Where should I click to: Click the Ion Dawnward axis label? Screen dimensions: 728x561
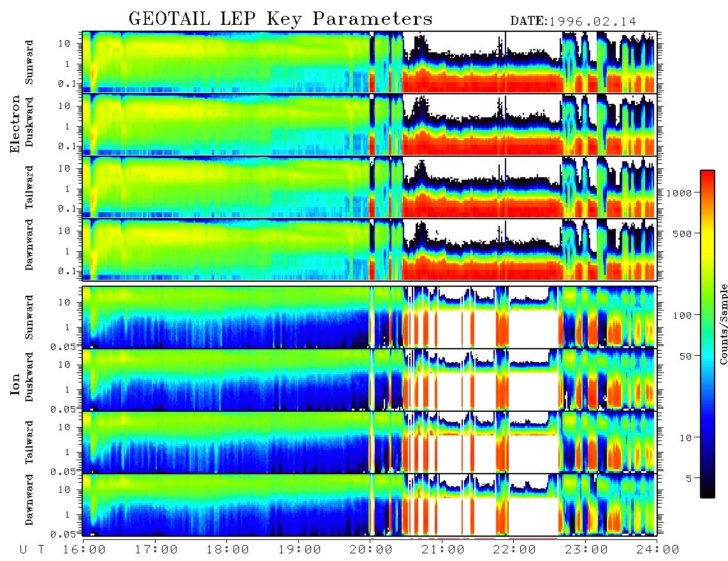tap(29, 499)
